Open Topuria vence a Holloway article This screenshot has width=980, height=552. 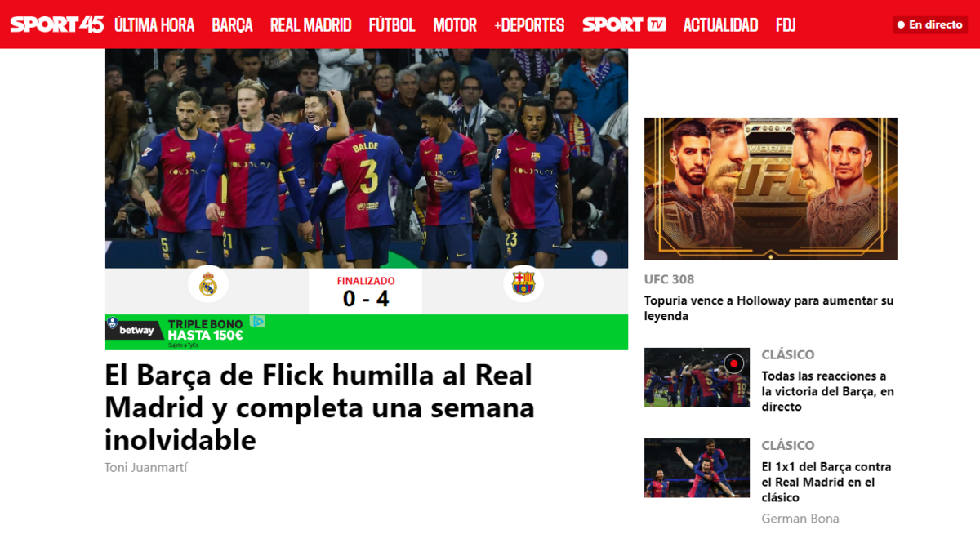768,308
